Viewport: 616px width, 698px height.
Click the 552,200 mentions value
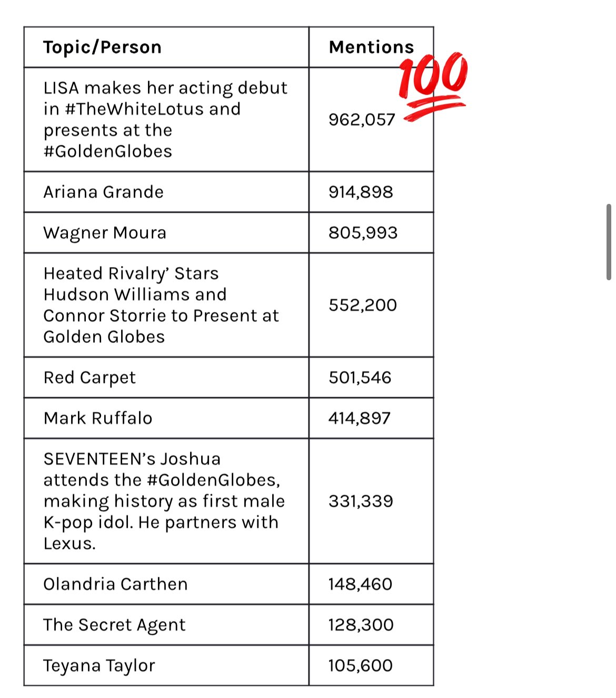[363, 305]
